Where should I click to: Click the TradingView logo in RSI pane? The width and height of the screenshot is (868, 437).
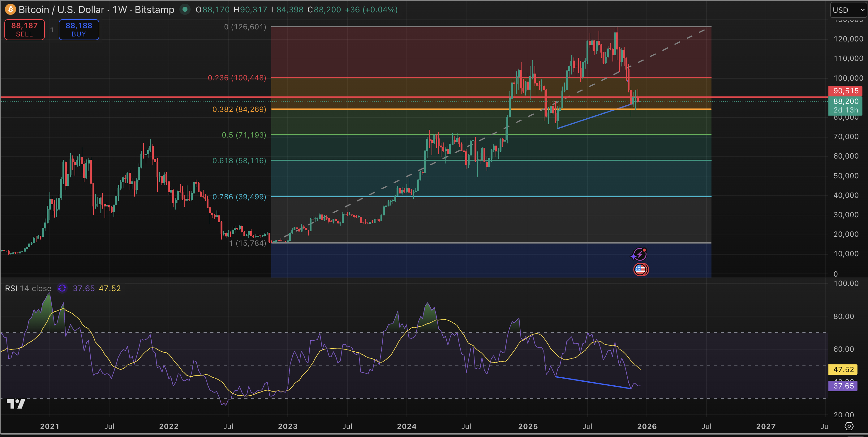click(16, 403)
